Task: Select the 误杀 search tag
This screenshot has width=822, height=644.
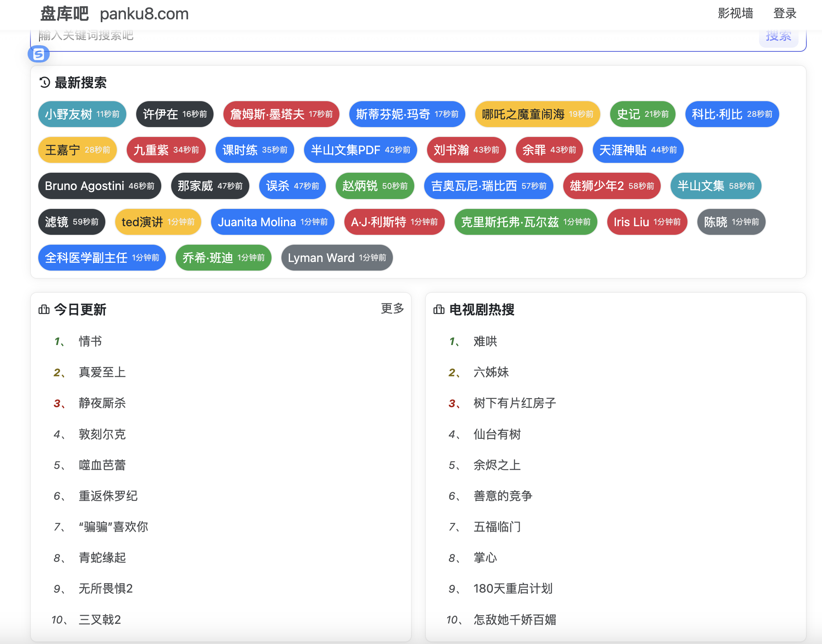Action: tap(293, 186)
